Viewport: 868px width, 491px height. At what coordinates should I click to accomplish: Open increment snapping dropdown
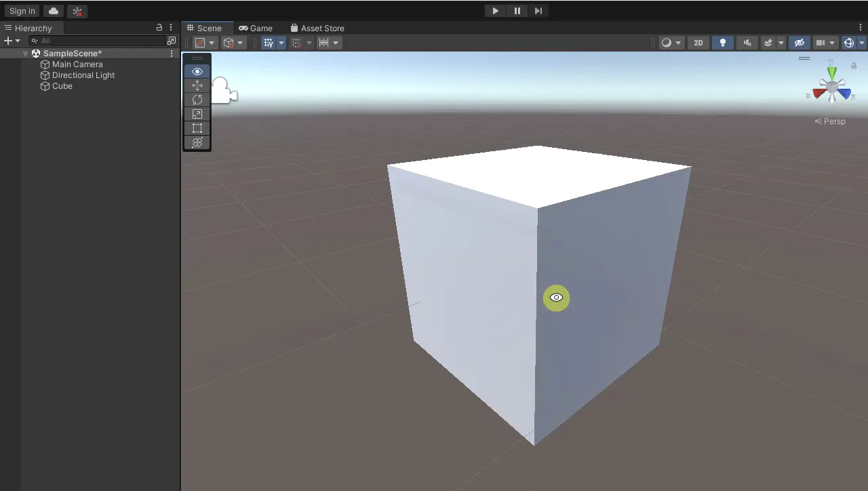tap(329, 43)
